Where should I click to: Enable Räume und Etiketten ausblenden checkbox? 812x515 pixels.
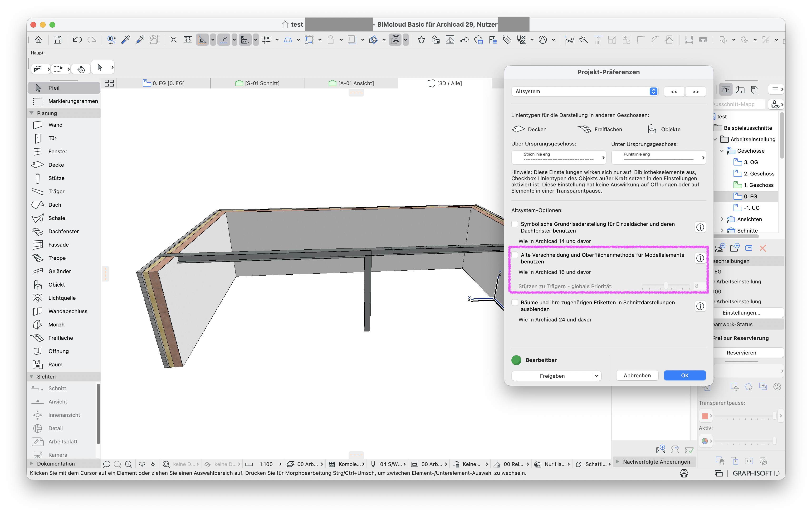point(515,303)
